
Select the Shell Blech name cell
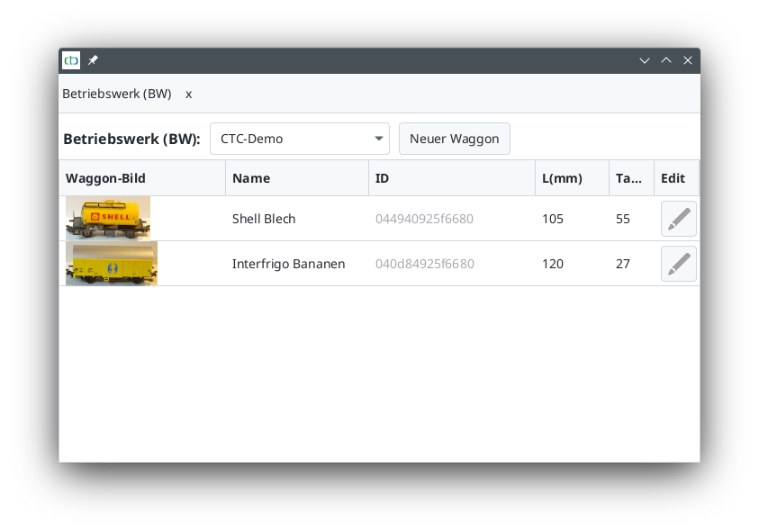(264, 219)
